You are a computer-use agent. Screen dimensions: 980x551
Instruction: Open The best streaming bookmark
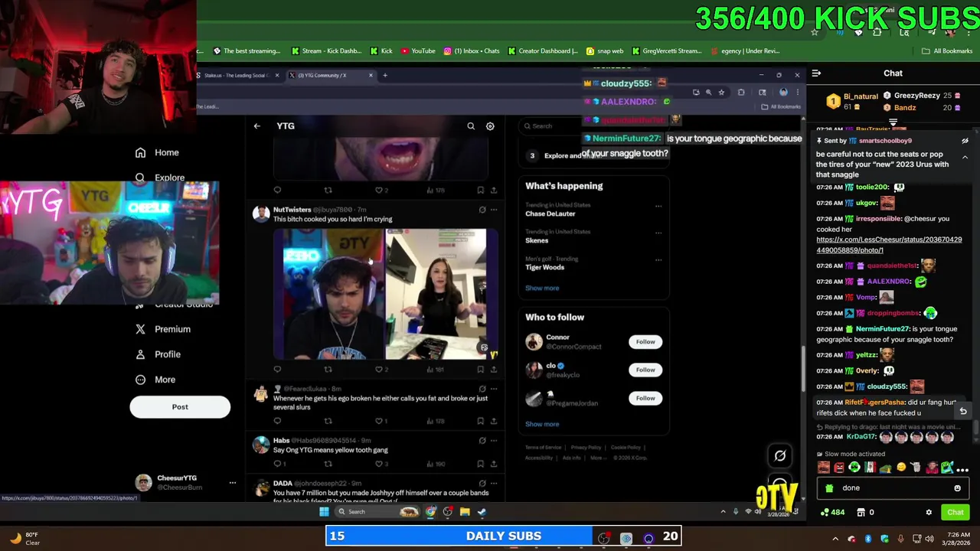tap(247, 51)
